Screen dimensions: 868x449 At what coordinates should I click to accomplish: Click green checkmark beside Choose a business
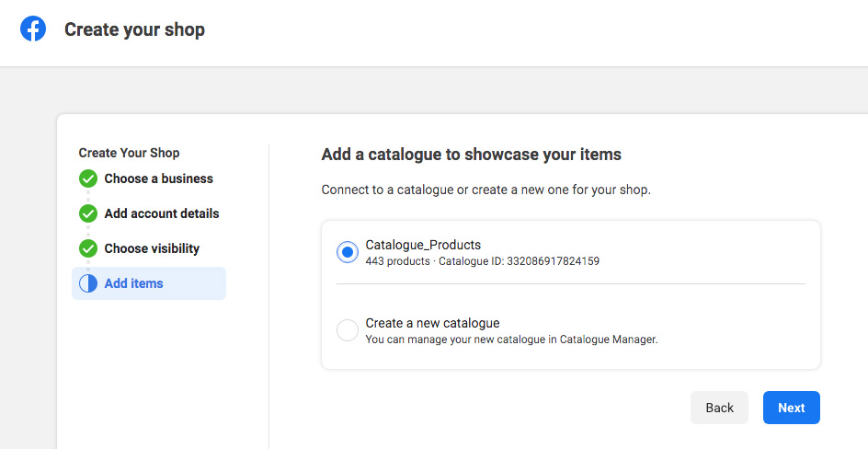pos(88,178)
